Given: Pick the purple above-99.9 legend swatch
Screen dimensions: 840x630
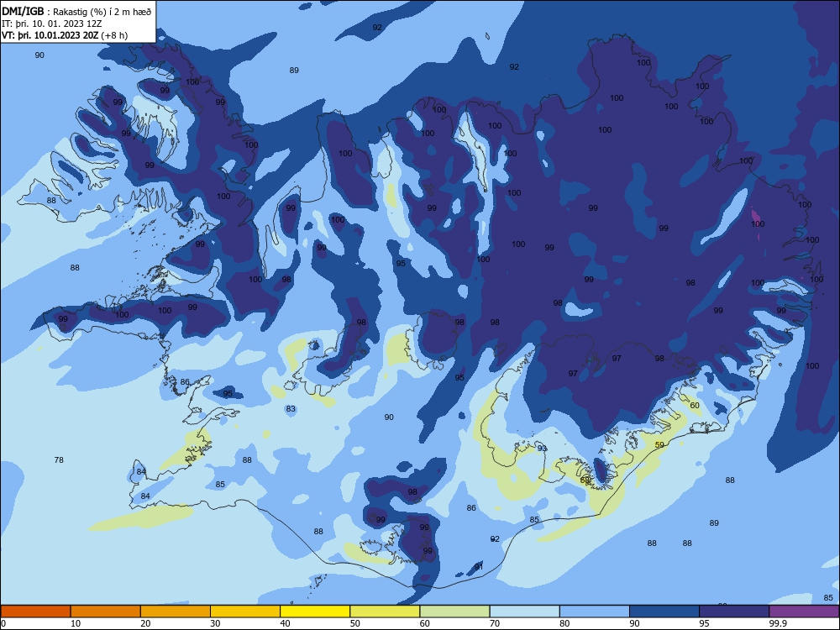Looking at the screenshot, I should (804, 612).
